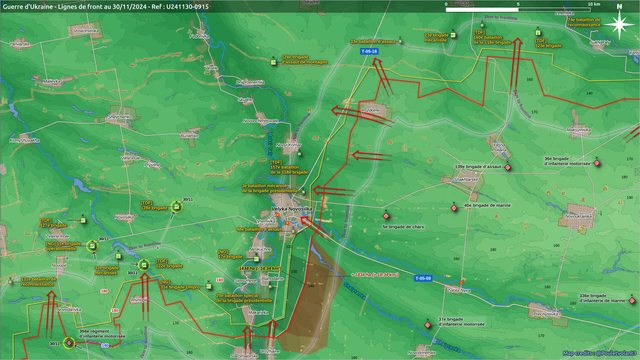The height and width of the screenshot is (360, 640).
Task: Click the 10 km scale label
Action: coord(594,4)
